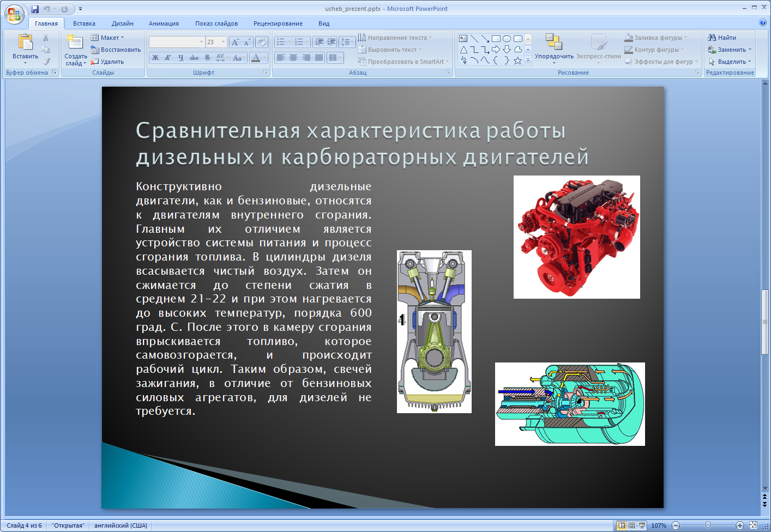Open the Показ слайдов tab
Viewport: 771px width, 532px height.
pos(216,23)
